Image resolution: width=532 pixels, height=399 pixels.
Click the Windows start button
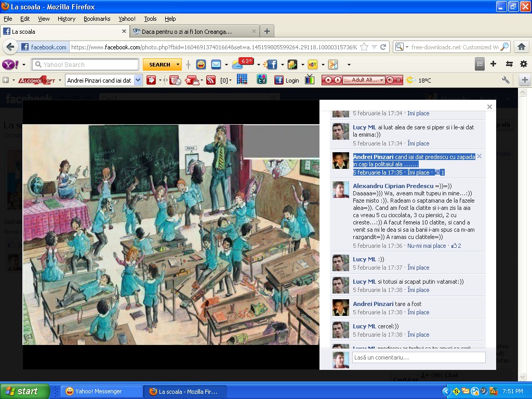(x=24, y=391)
